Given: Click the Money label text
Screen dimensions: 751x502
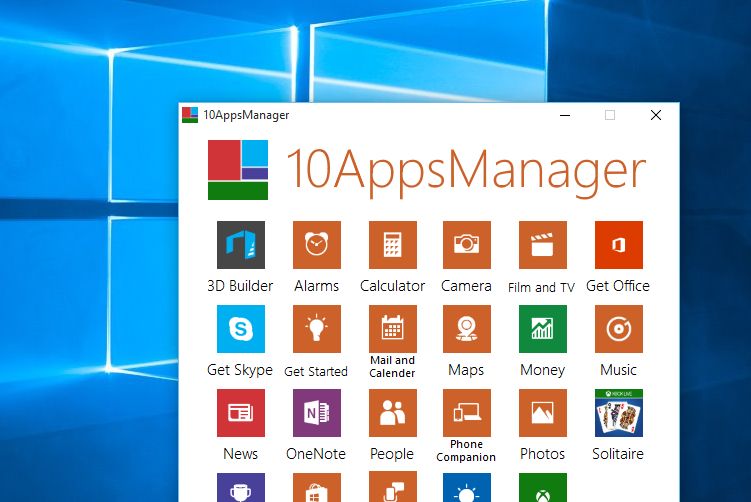Looking at the screenshot, I should point(543,370).
